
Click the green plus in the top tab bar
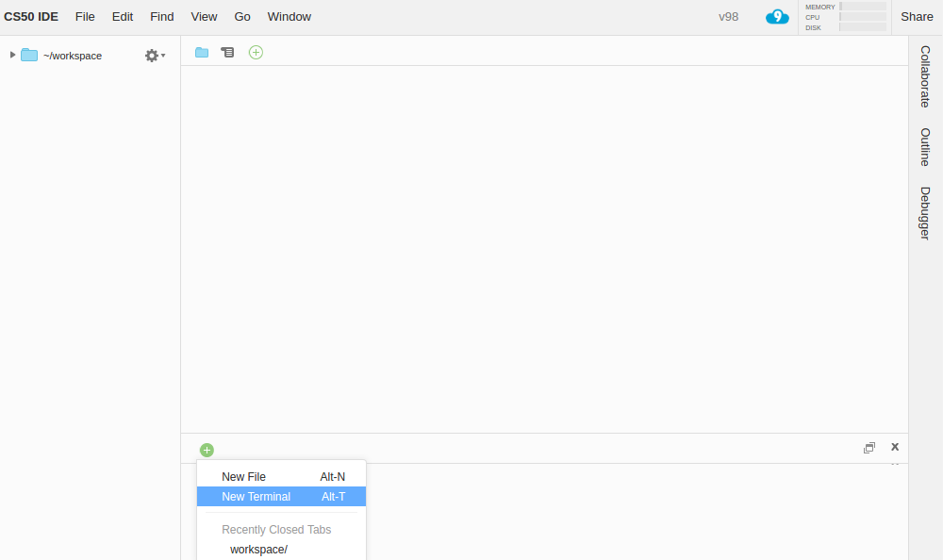click(x=256, y=53)
